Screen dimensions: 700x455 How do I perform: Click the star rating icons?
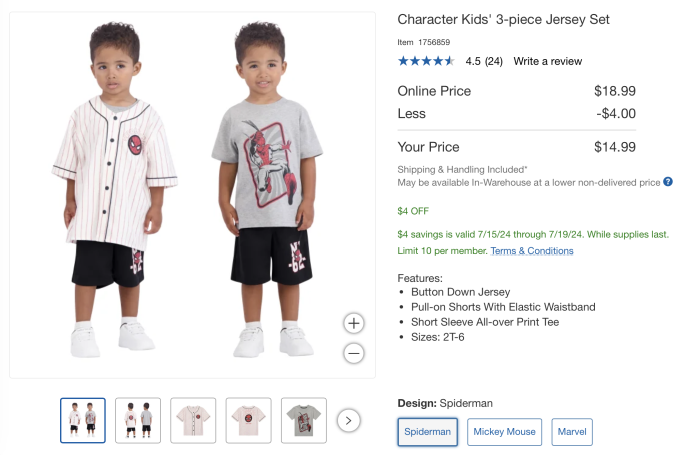click(426, 61)
